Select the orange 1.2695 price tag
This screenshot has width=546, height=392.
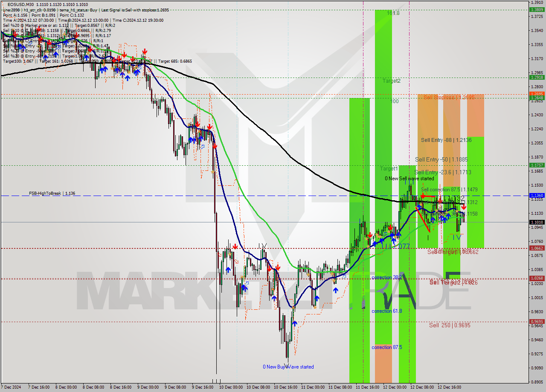click(536, 94)
